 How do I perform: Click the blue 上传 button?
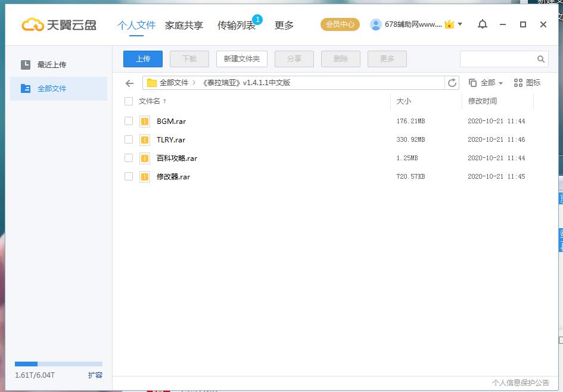click(x=142, y=59)
